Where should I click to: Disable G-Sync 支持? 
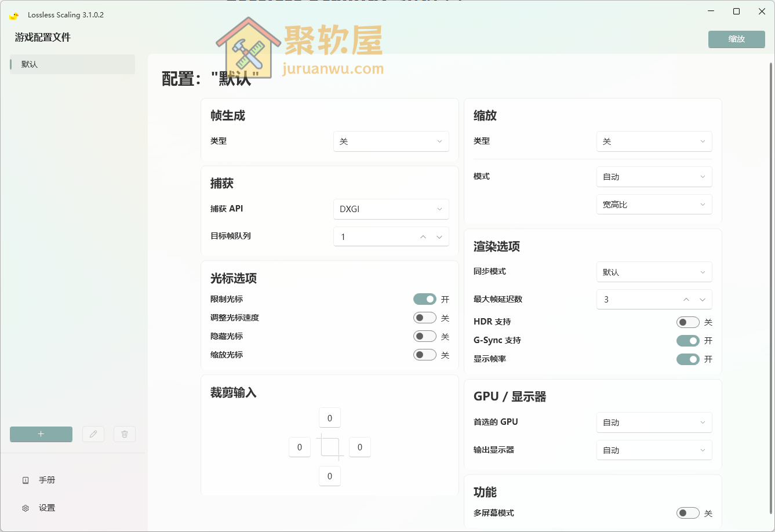click(687, 340)
